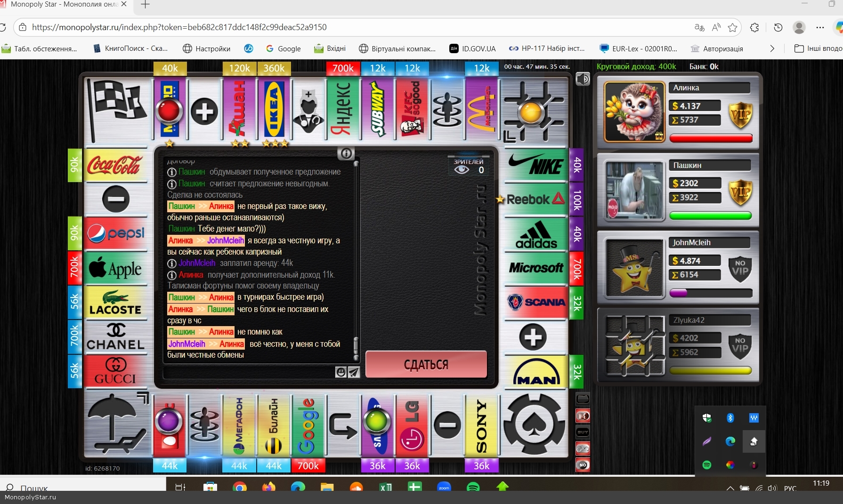This screenshot has width=843, height=504.
Task: Switch to the Monopoly Star browser tab
Action: point(64,5)
